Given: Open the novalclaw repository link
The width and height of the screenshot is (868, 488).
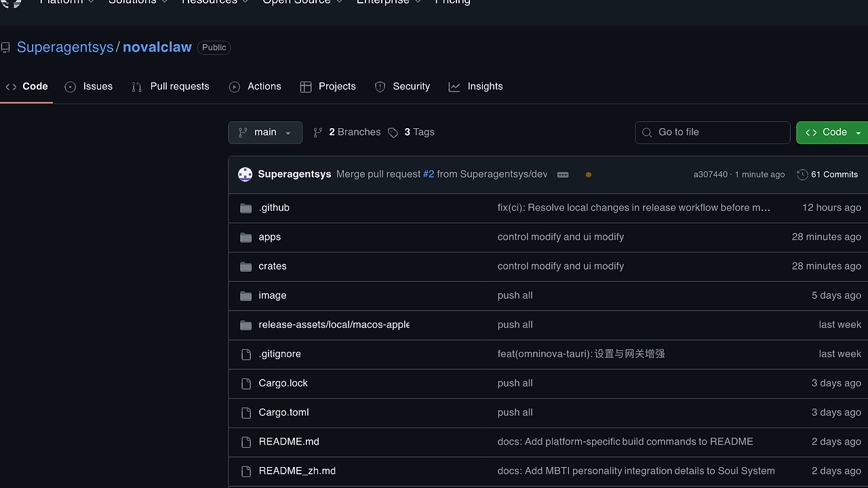Looking at the screenshot, I should [157, 47].
